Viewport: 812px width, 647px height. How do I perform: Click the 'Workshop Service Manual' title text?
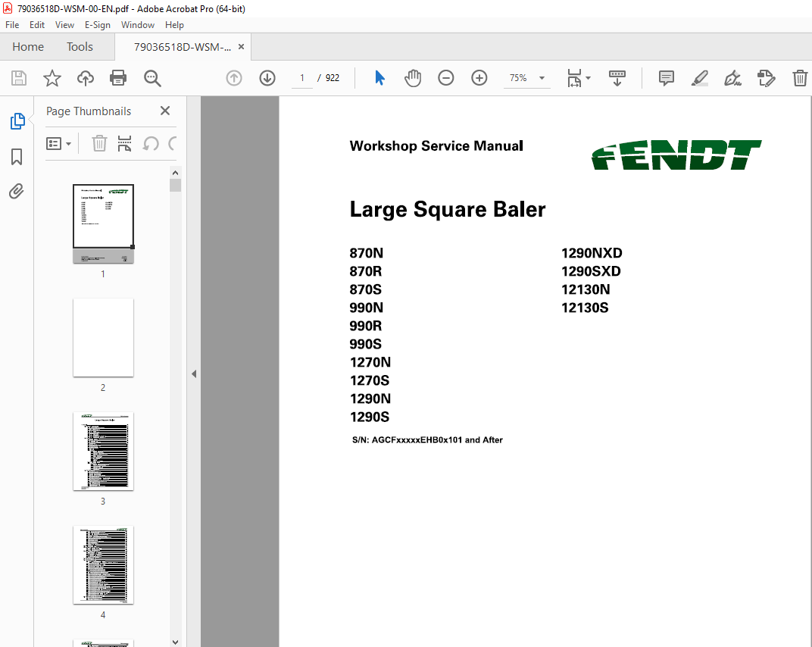[x=436, y=146]
